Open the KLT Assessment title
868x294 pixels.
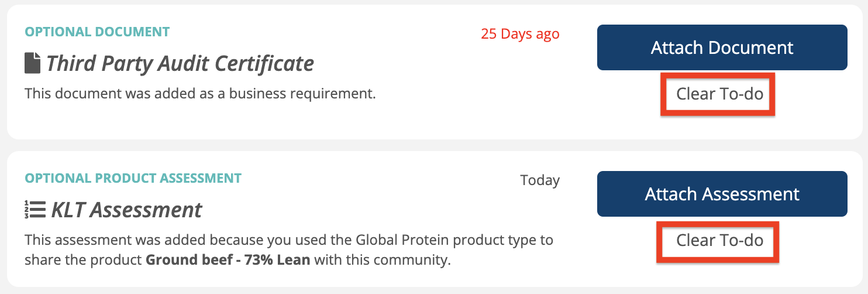click(126, 209)
